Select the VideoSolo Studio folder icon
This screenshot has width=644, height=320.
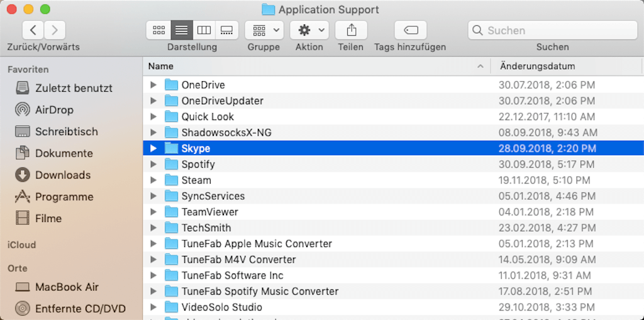tap(171, 307)
